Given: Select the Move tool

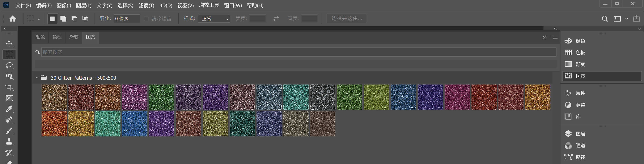Looking at the screenshot, I should point(9,44).
